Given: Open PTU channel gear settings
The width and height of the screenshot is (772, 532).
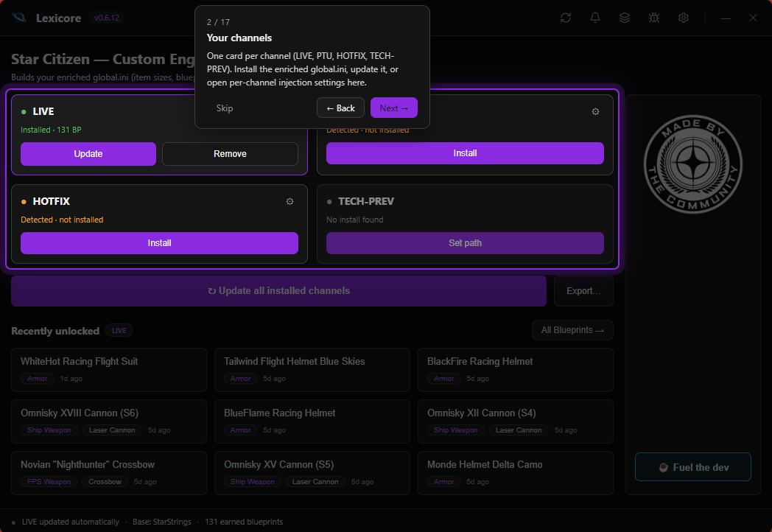Looking at the screenshot, I should point(596,112).
